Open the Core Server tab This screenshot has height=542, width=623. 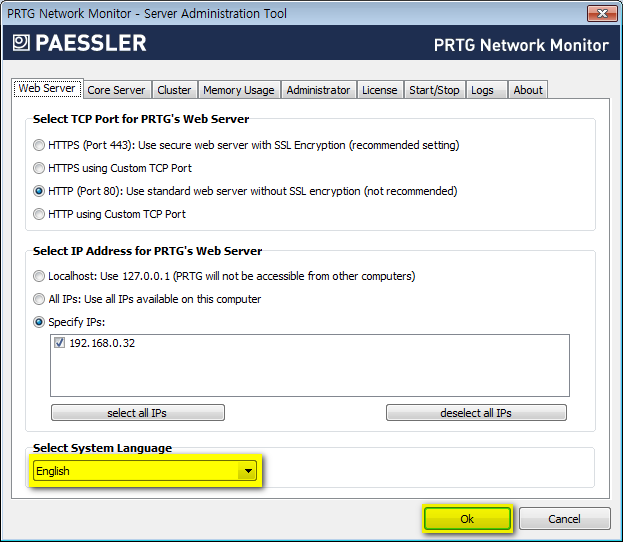click(116, 90)
